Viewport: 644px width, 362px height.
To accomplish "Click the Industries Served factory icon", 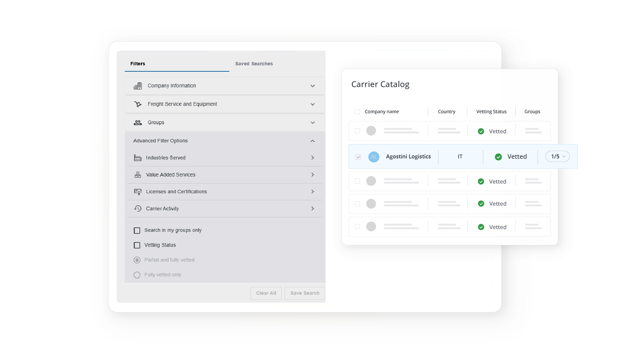I will 138,158.
